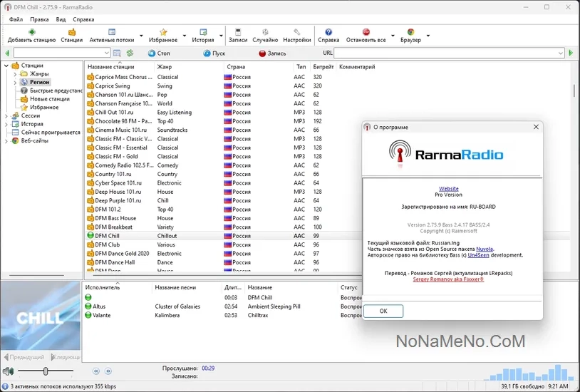
Task: Click the Справка help icon
Action: tap(328, 32)
